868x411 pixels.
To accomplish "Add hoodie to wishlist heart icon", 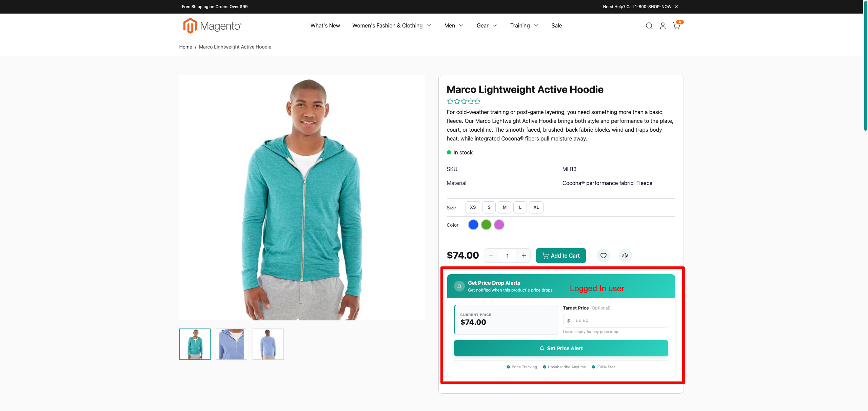I will (x=603, y=256).
